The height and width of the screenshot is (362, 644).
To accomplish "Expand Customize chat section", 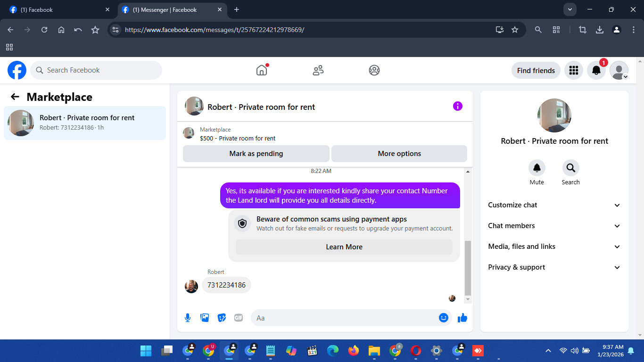I will click(x=554, y=205).
